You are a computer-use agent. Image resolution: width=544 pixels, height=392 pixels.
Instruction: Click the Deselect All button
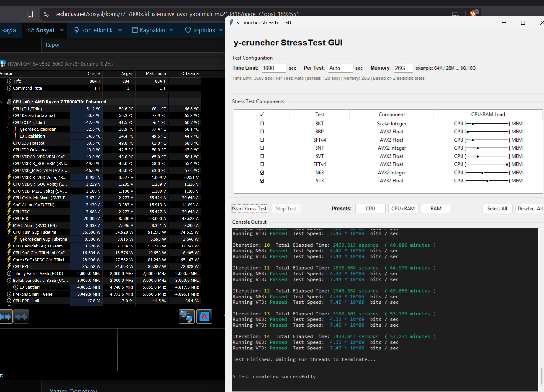point(530,209)
